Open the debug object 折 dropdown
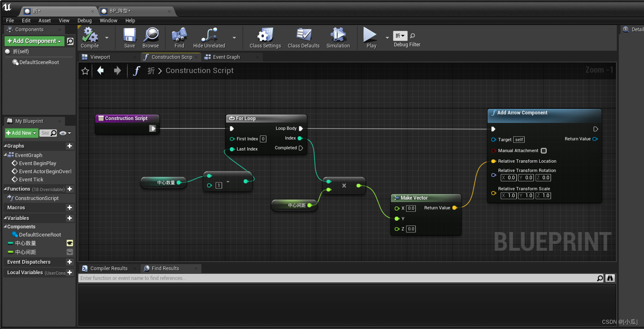The image size is (644, 329). [400, 36]
